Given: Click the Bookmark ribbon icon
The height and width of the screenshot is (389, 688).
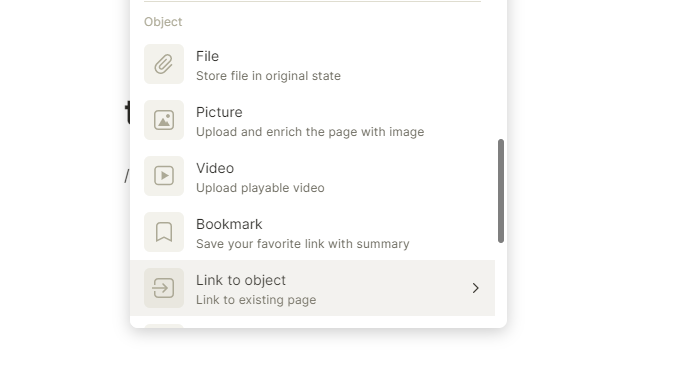Looking at the screenshot, I should pyautogui.click(x=164, y=232).
